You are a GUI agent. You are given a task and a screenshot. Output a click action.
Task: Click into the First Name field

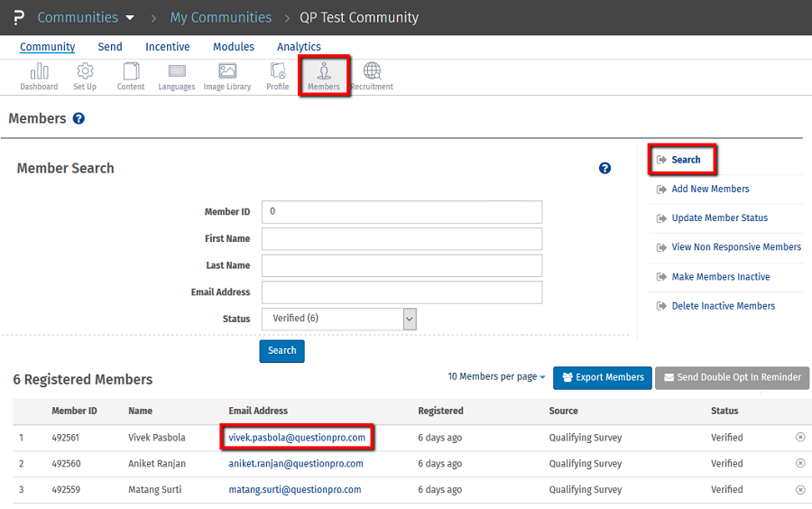click(x=401, y=239)
